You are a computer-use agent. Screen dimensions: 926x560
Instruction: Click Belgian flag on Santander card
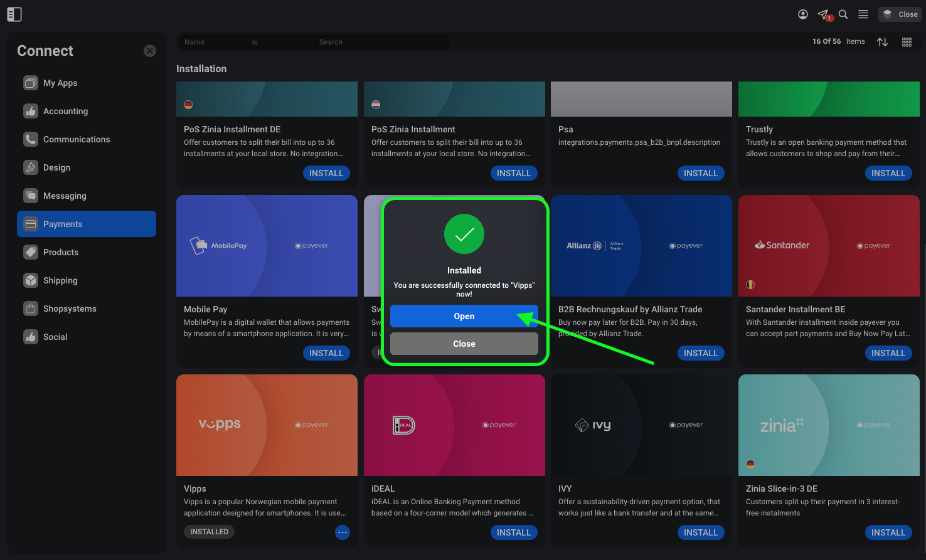(750, 285)
